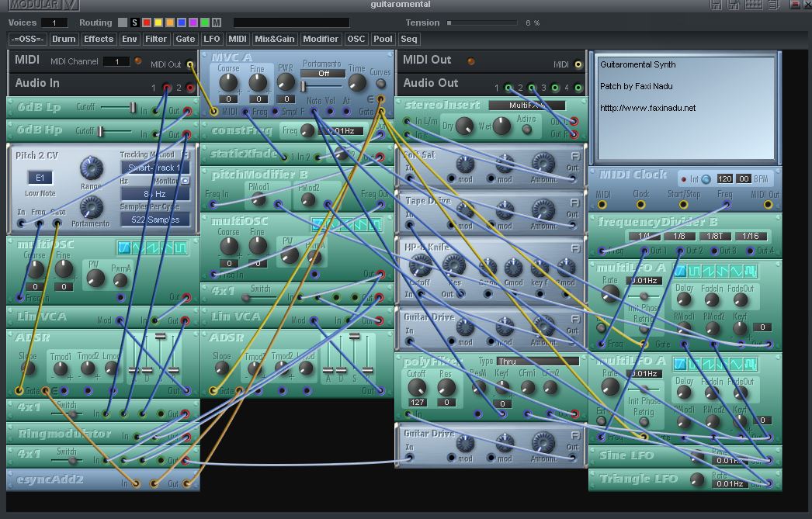
Task: Click the Tension slider
Action: 483,22
